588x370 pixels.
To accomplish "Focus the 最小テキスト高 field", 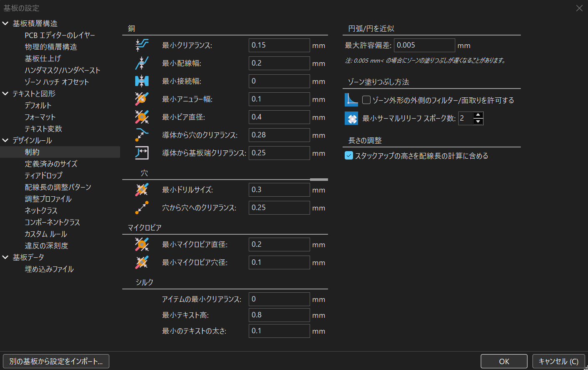I will tap(279, 315).
